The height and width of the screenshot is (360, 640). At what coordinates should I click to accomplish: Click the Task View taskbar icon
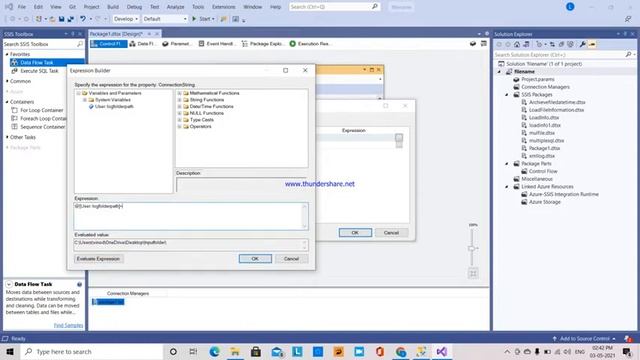(193, 351)
